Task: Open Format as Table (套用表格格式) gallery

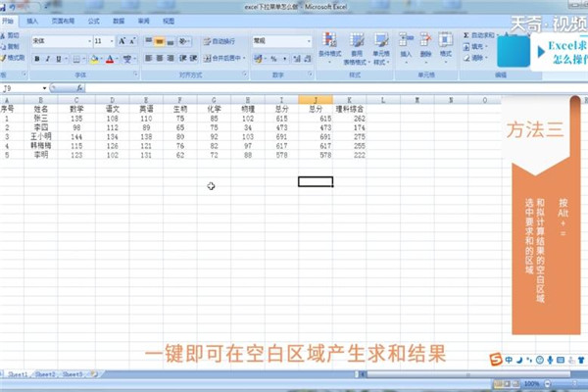Action: coord(357,48)
